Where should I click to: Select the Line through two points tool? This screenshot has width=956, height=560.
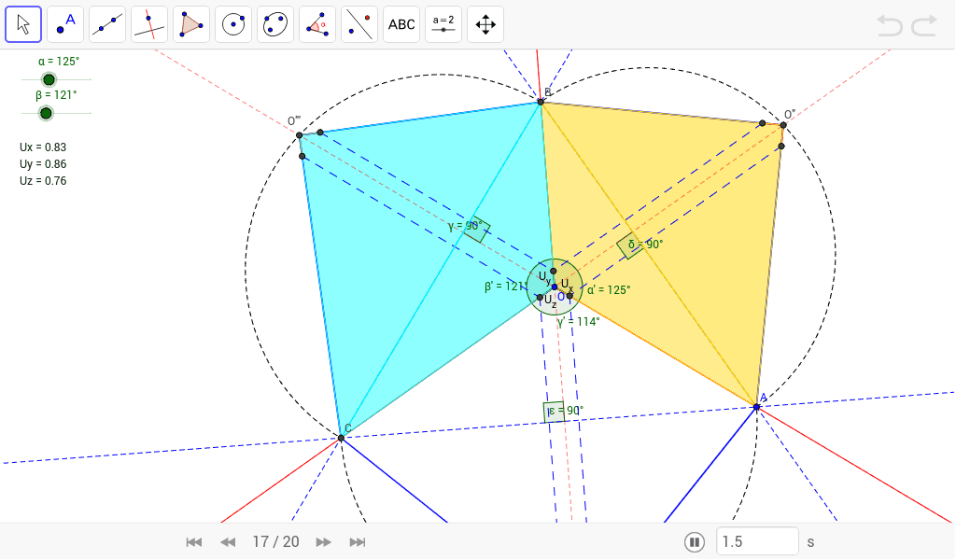pyautogui.click(x=107, y=24)
